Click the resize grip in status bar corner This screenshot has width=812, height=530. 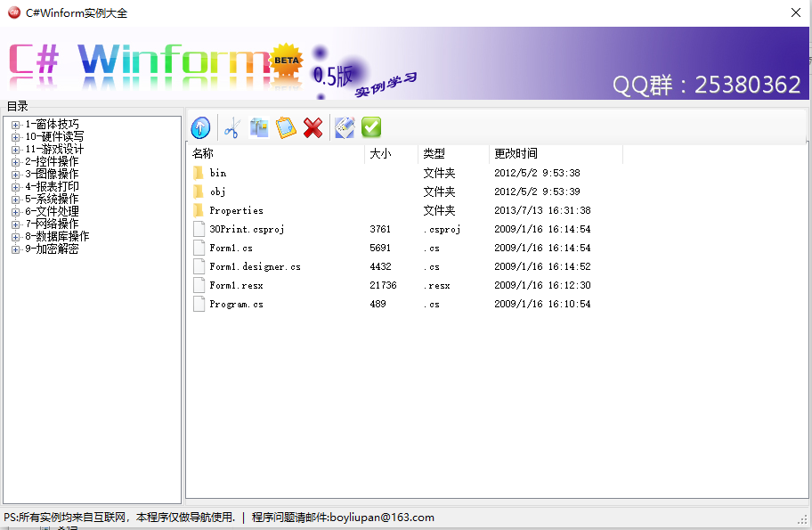[x=802, y=518]
